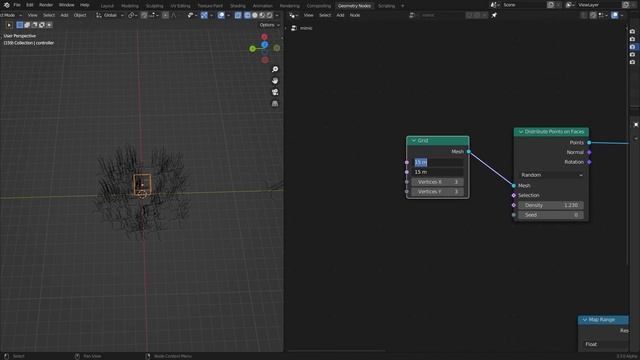The height and width of the screenshot is (360, 640).
Task: Switch to the Shading workspace tab
Action: tap(238, 6)
